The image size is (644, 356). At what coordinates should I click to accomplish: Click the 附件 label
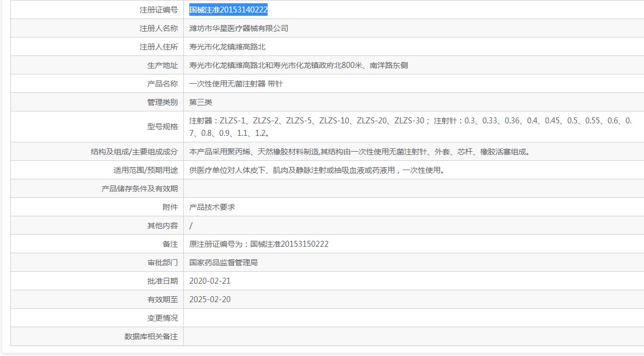coord(170,208)
